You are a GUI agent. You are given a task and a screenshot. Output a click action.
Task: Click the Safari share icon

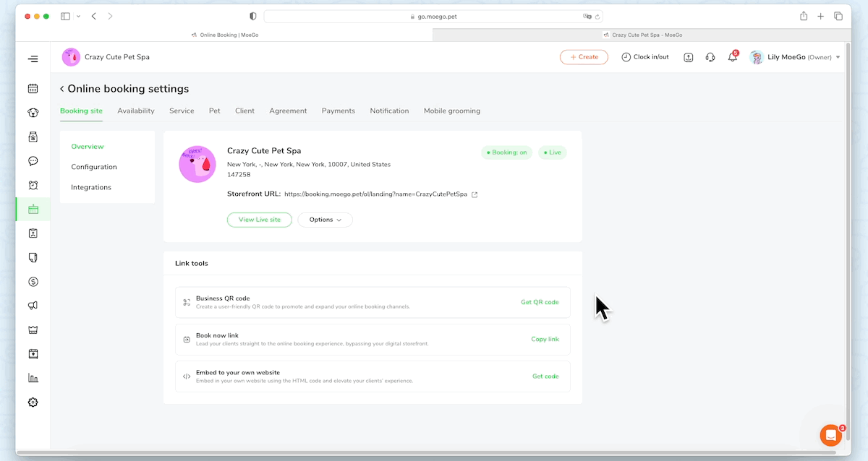(x=803, y=16)
